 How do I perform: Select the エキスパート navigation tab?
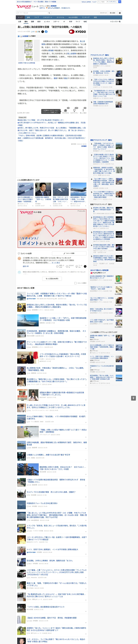coord(48,17)
